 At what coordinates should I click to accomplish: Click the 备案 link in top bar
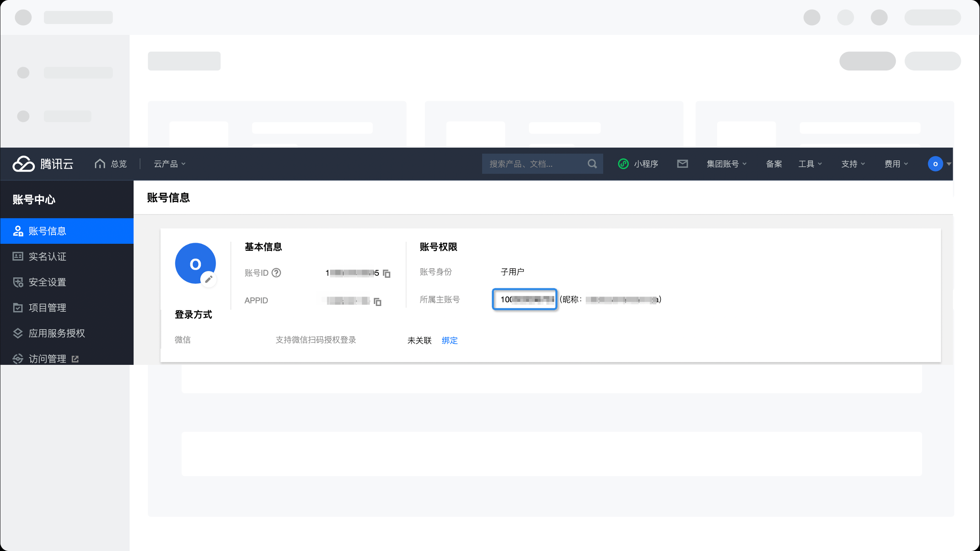774,164
